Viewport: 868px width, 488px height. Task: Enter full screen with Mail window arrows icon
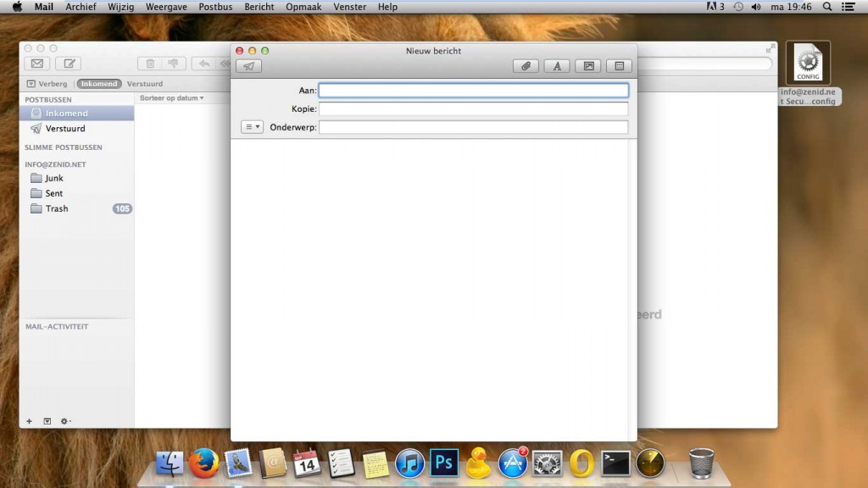(x=770, y=48)
